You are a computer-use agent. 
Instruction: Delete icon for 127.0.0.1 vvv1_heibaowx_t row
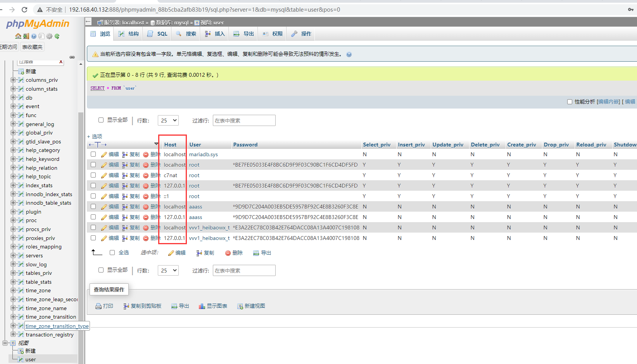click(x=146, y=238)
